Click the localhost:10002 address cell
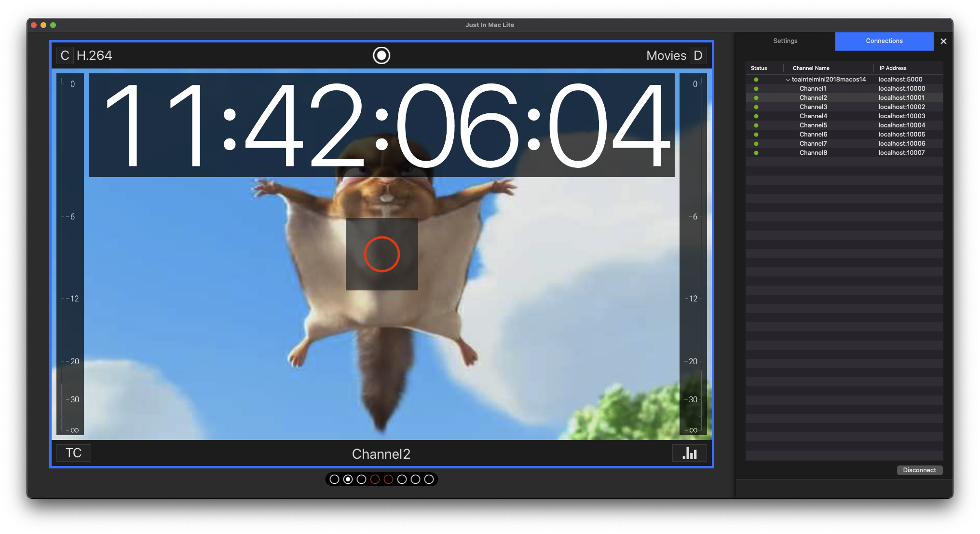This screenshot has height=534, width=980. pyautogui.click(x=902, y=107)
